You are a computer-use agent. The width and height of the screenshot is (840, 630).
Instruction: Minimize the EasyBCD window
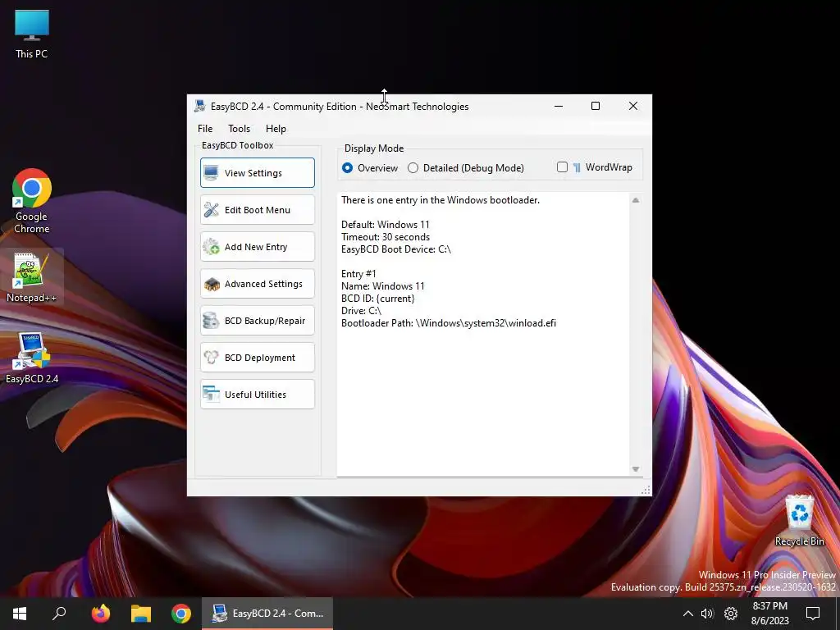(x=558, y=106)
